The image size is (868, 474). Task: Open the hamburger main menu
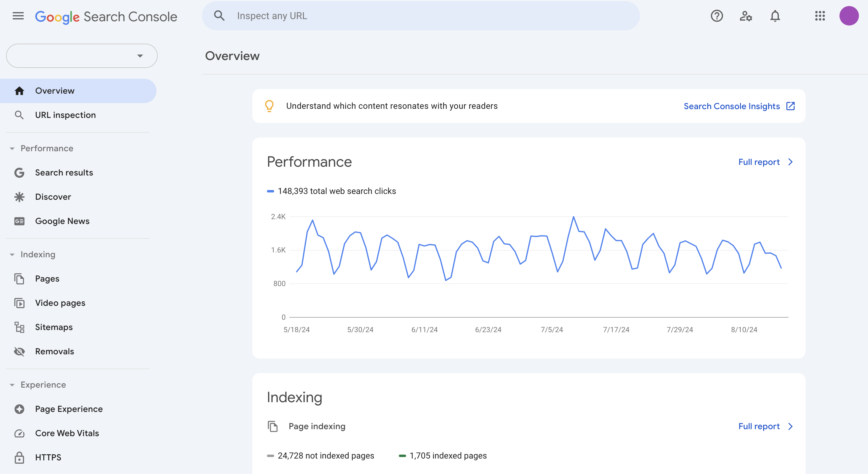pos(18,16)
